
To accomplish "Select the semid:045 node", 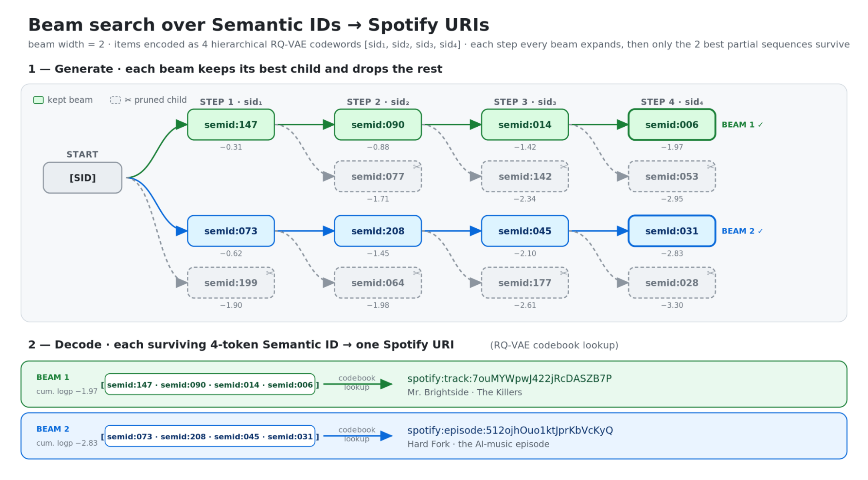I will coord(525,231).
